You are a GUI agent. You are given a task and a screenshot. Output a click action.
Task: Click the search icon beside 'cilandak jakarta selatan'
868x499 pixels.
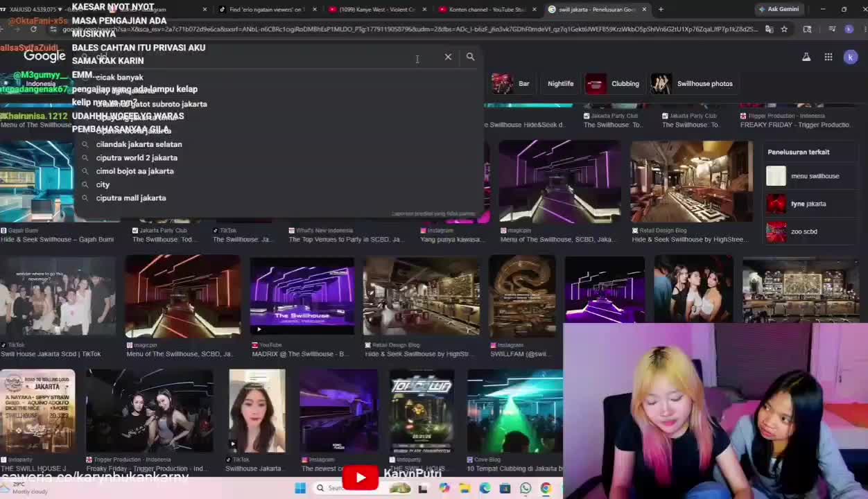point(85,144)
